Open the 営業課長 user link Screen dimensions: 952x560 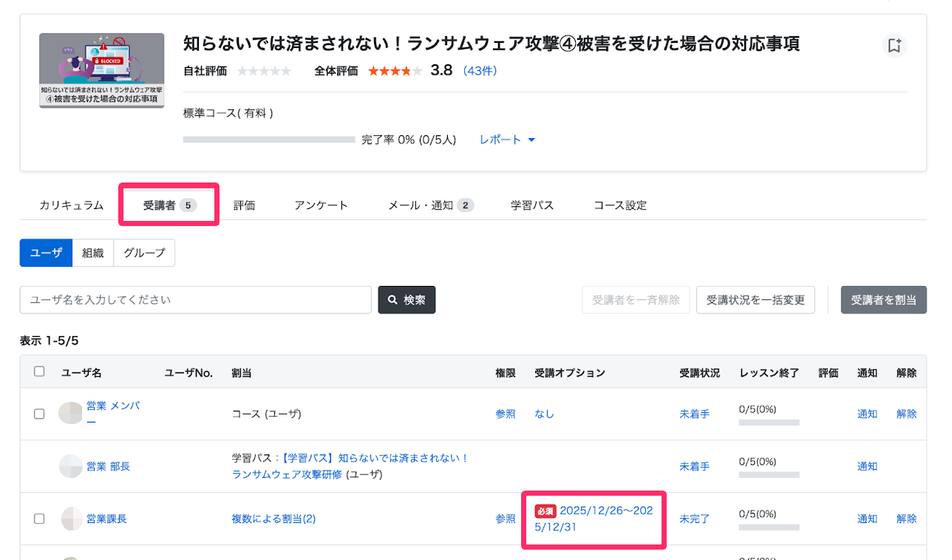point(106,519)
